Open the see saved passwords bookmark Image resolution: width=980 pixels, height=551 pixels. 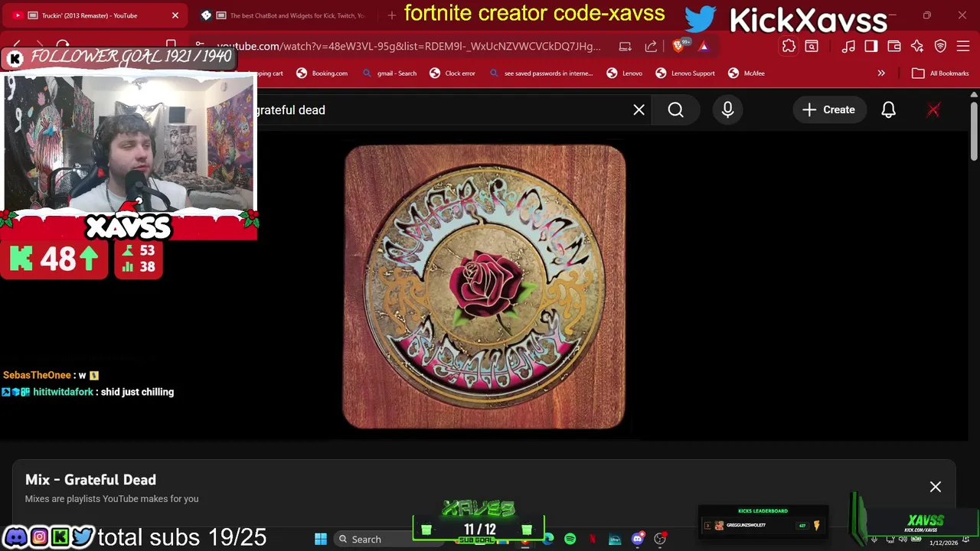(541, 73)
